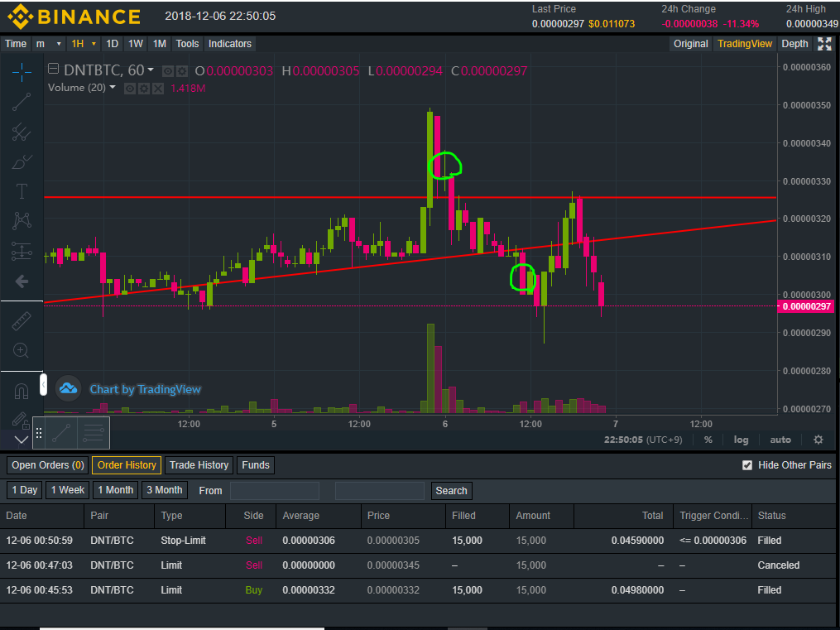840x630 pixels.
Task: Toggle auto scale on price axis
Action: coord(780,440)
